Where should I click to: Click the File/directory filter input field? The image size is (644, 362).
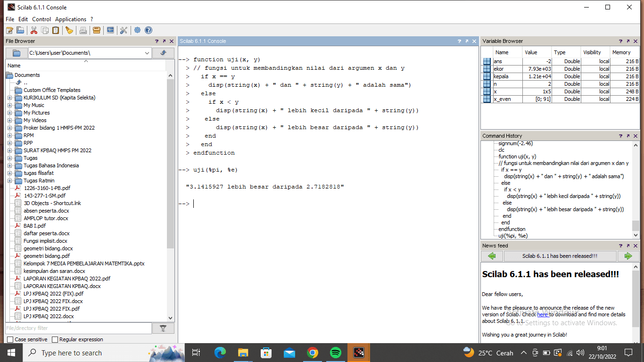point(78,328)
